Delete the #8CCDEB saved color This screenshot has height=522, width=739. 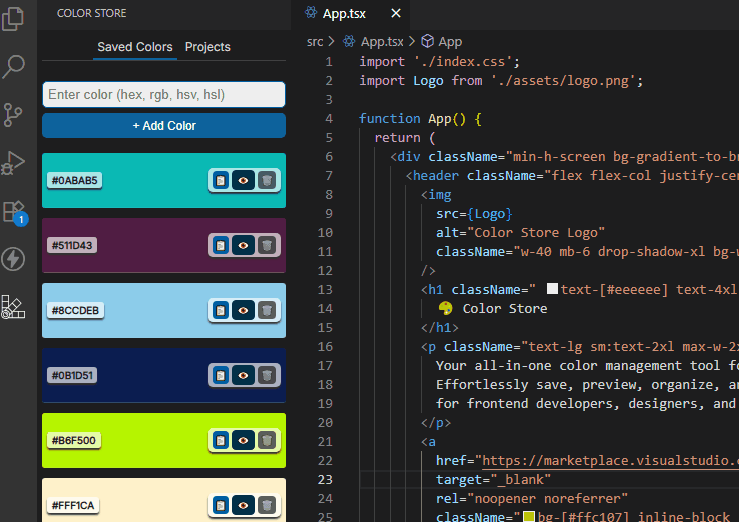(267, 310)
